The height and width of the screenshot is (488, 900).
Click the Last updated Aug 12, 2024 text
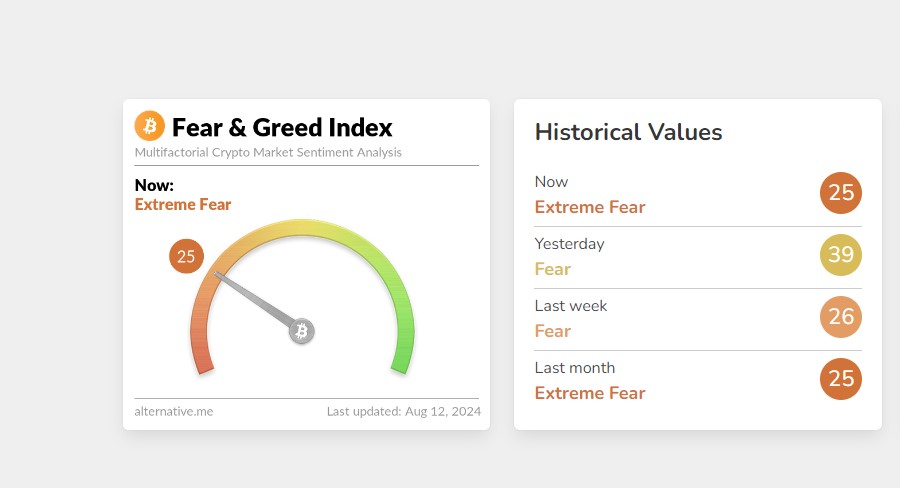coord(404,411)
